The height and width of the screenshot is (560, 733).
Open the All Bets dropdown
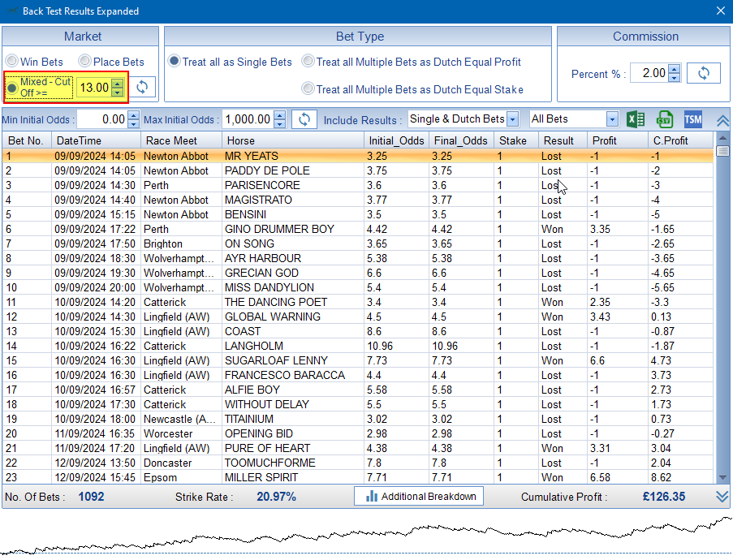[x=613, y=119]
